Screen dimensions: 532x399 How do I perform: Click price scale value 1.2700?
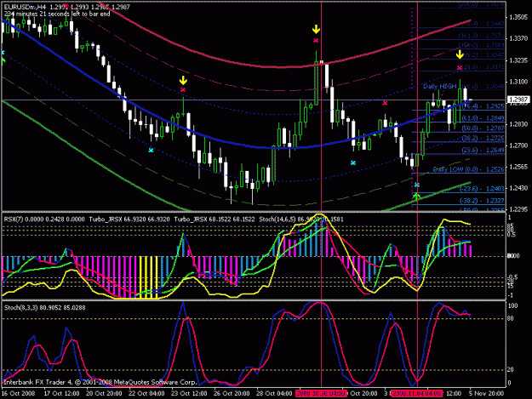(x=518, y=145)
